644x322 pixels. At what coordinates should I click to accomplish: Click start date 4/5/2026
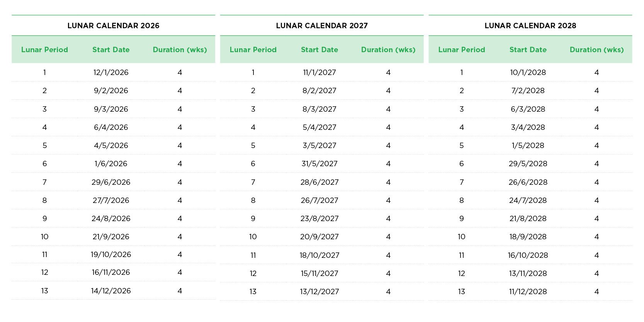coord(111,145)
